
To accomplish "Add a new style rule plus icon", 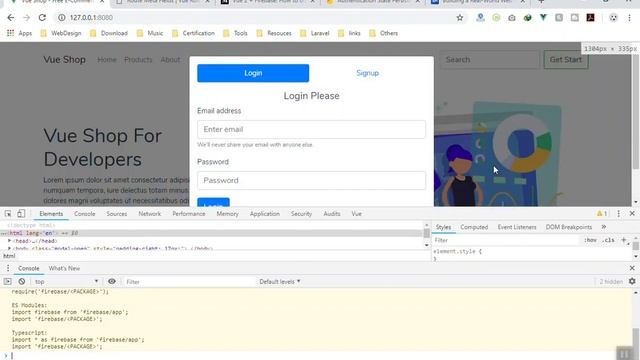I will pyautogui.click(x=624, y=240).
